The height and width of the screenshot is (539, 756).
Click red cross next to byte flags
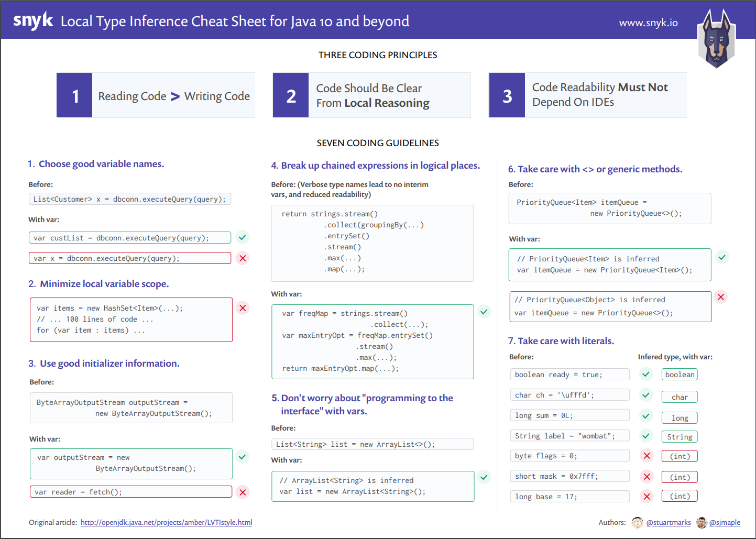pos(647,456)
